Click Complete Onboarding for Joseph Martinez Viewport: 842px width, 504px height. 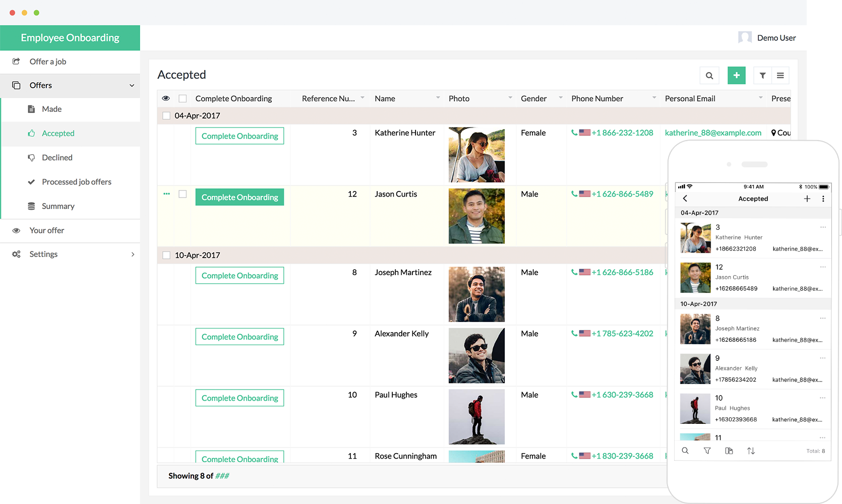239,276
